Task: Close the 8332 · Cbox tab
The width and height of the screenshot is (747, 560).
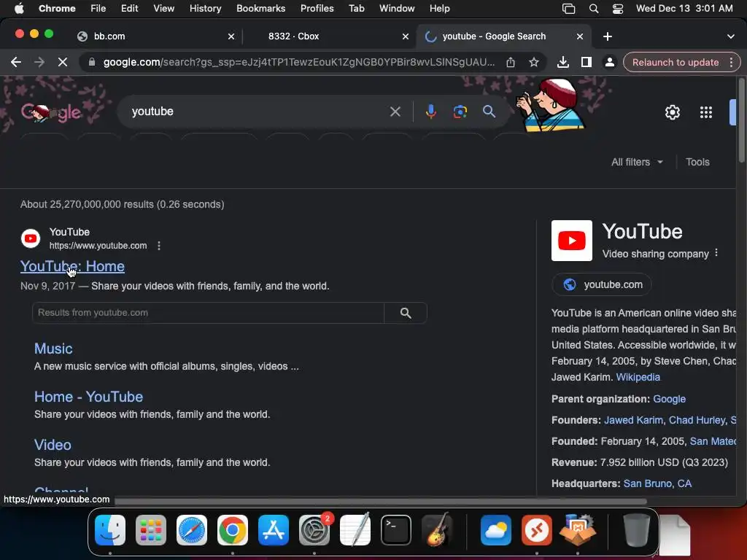Action: (406, 36)
